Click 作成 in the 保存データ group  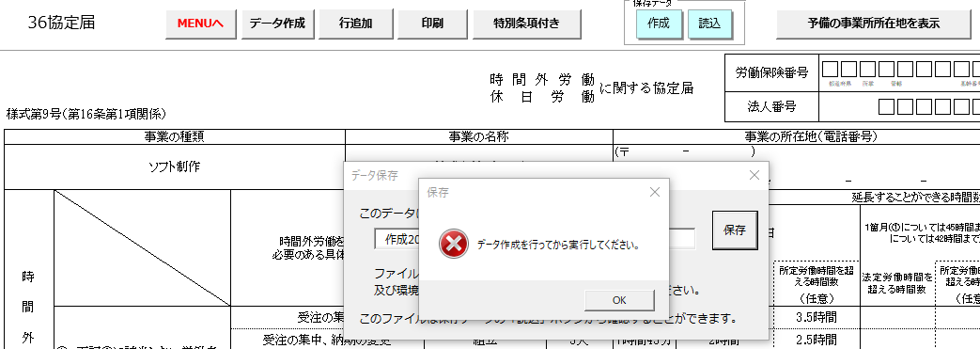pos(658,24)
